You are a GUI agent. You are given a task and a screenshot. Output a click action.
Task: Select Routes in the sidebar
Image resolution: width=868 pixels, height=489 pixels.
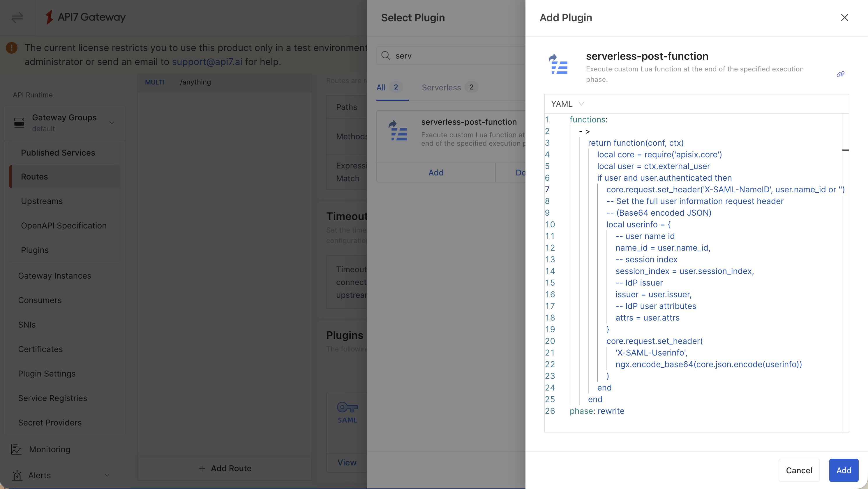(34, 176)
